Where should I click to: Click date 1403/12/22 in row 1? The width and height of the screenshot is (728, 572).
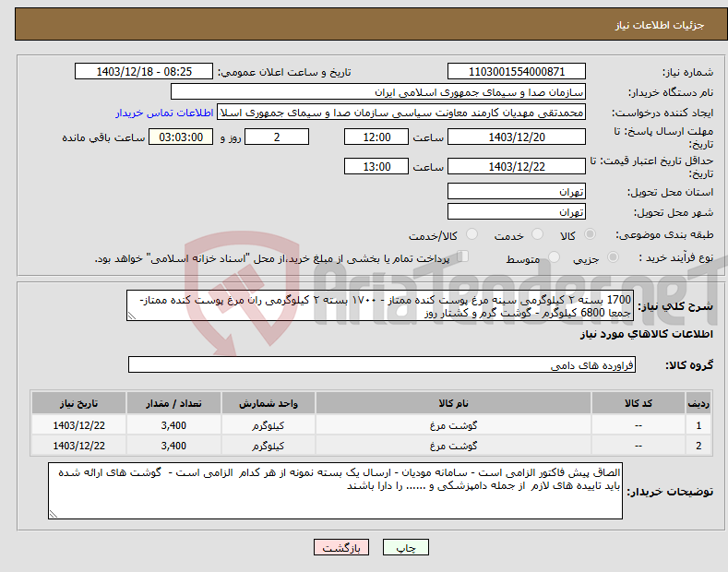point(79,424)
